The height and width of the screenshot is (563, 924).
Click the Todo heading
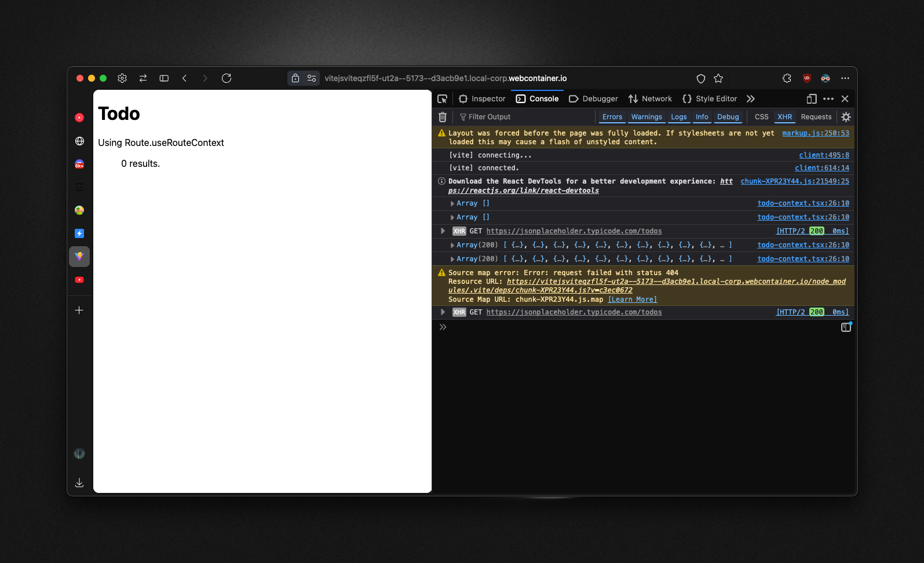(x=119, y=114)
